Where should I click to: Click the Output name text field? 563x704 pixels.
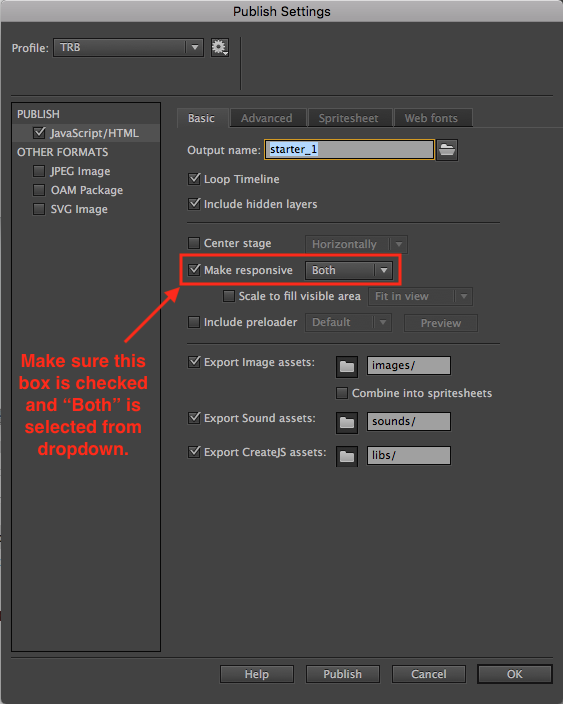click(349, 150)
